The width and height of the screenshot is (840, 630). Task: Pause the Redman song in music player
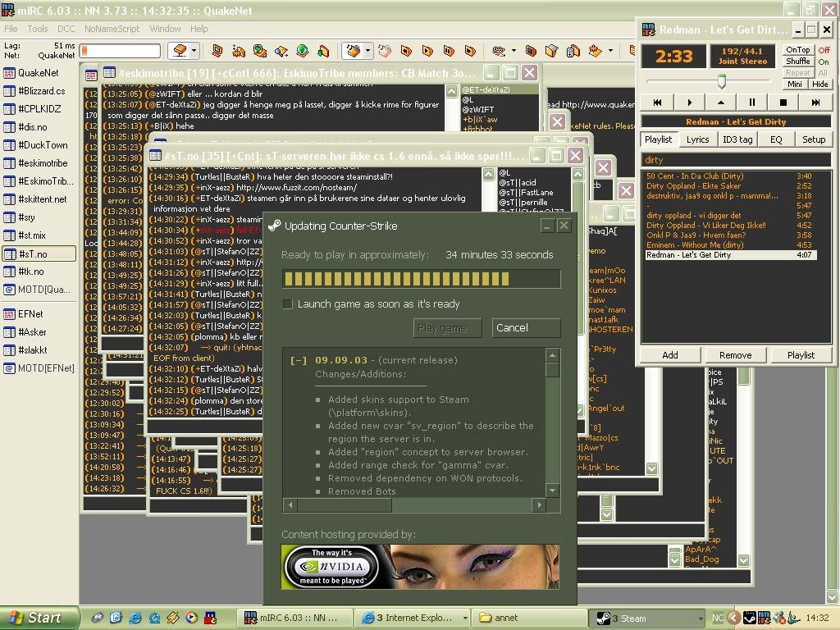[x=752, y=103]
